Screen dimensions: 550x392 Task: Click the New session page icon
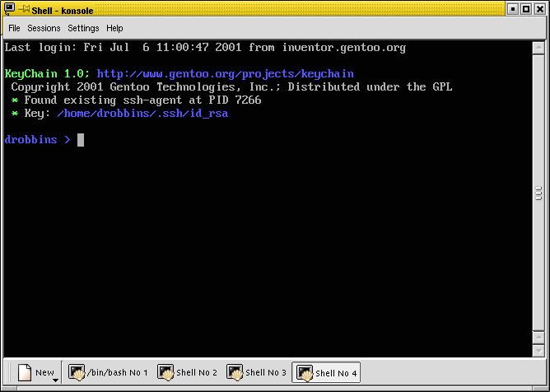point(25,372)
